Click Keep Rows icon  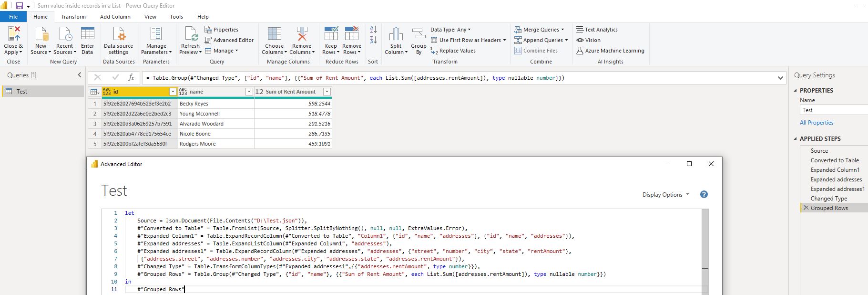[x=331, y=34]
